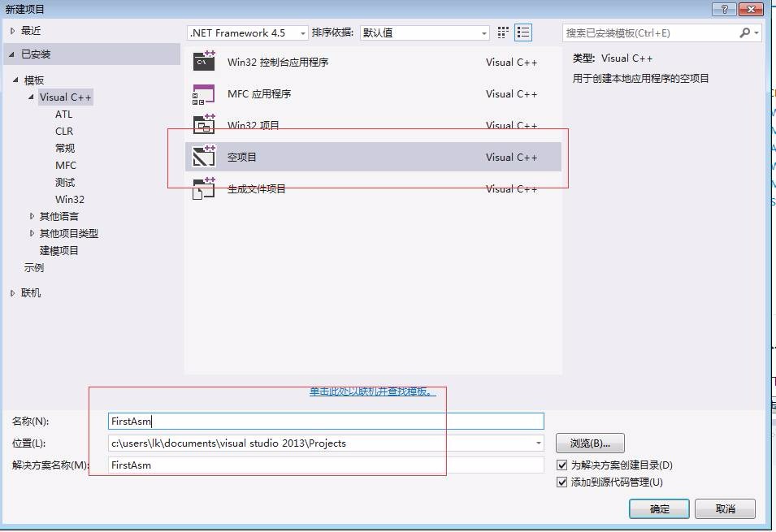
Task: Collapse the 模板 tree node
Action: click(x=15, y=79)
